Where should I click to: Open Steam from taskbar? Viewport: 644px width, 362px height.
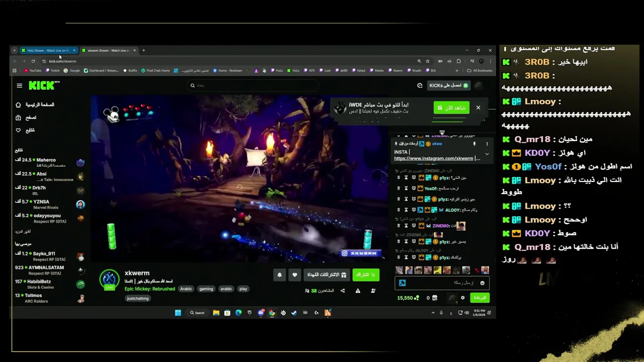click(x=294, y=313)
